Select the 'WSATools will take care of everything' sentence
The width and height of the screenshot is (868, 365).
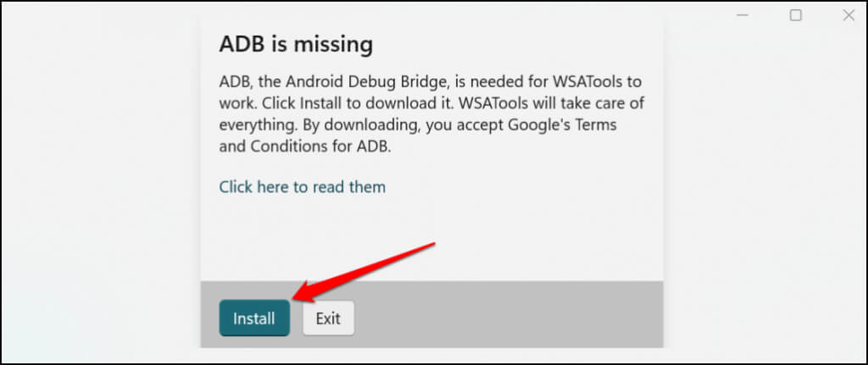coord(551,103)
